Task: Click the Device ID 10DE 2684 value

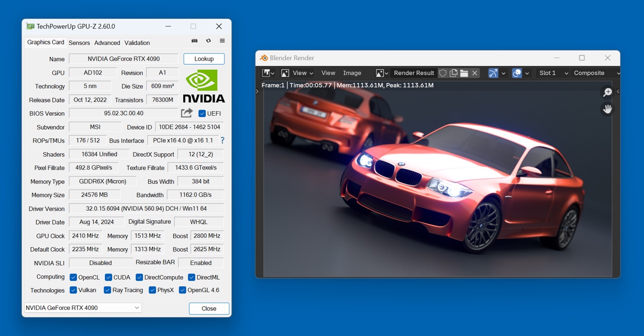Action: [x=189, y=127]
